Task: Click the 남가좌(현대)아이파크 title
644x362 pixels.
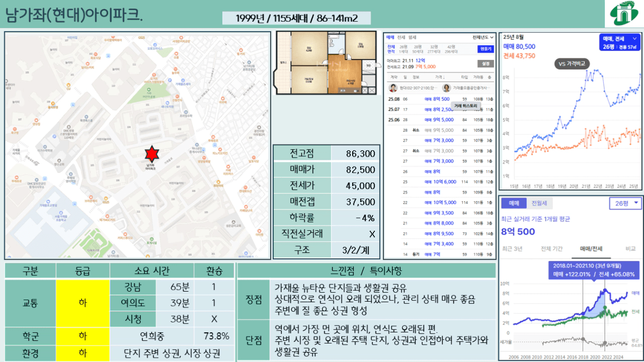Action: [x=74, y=15]
